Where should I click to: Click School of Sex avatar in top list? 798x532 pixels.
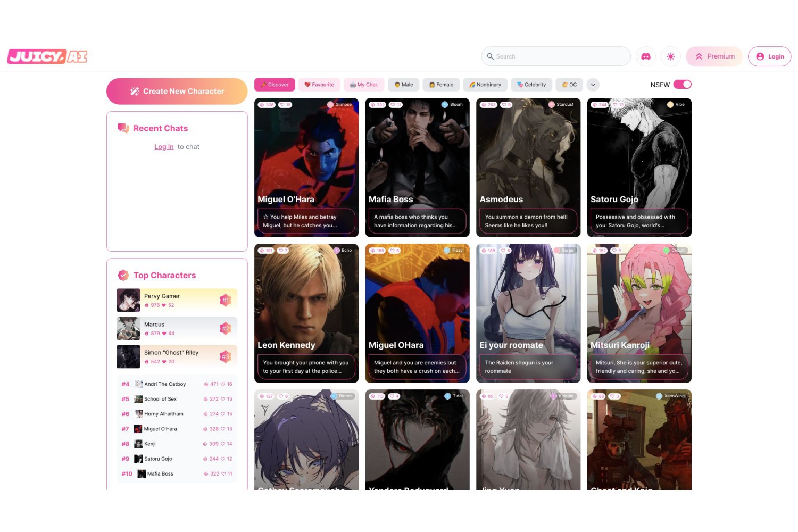click(x=138, y=399)
